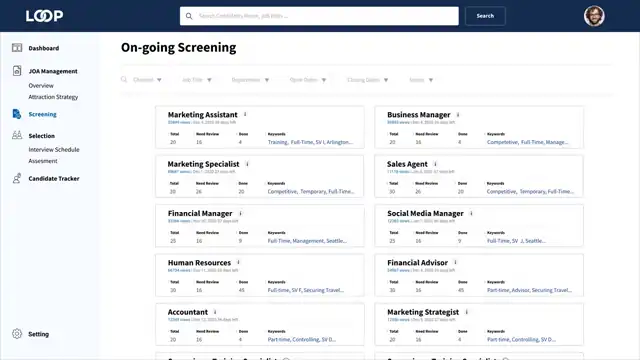
Task: Click info icon next to Social Media Manager
Action: pyautogui.click(x=471, y=213)
